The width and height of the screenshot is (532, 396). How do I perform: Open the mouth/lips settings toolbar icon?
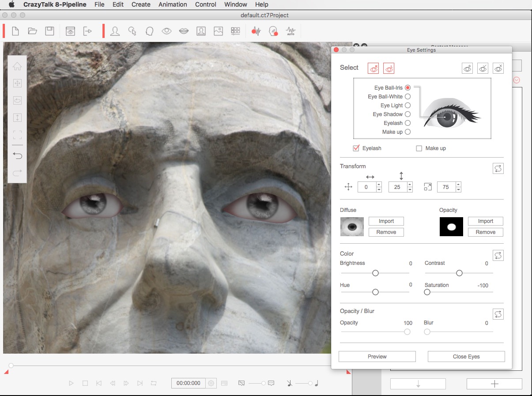pos(184,31)
